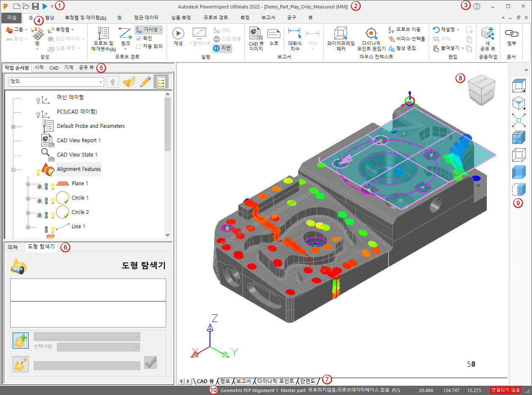This screenshot has width=532, height=395.
Task: Expand Default Probe and Parameters node
Action: pos(13,127)
